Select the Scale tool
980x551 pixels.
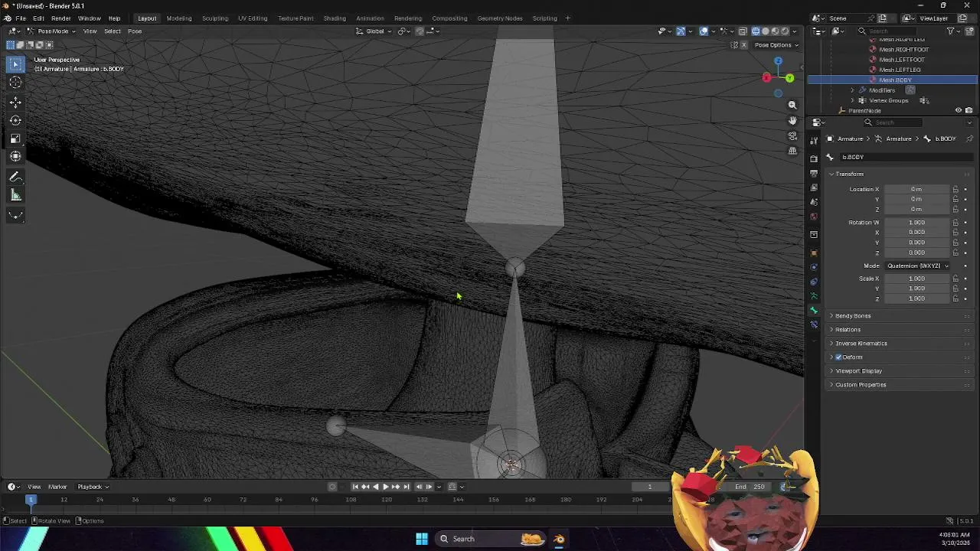(x=15, y=139)
